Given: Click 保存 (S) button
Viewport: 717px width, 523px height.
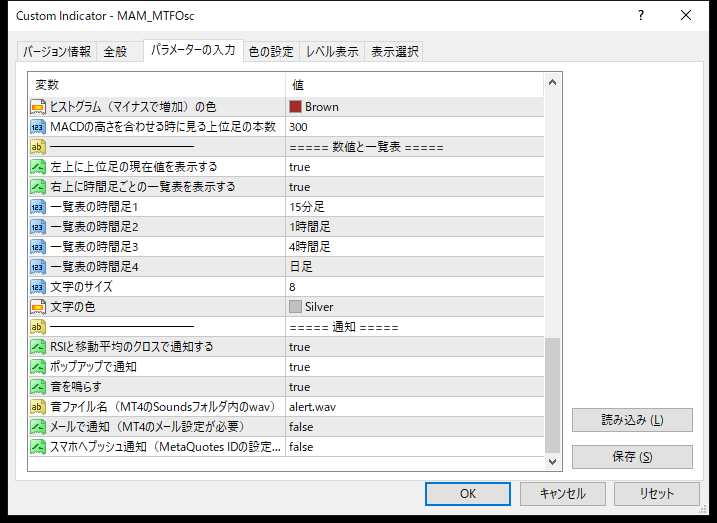Looking at the screenshot, I should click(632, 457).
